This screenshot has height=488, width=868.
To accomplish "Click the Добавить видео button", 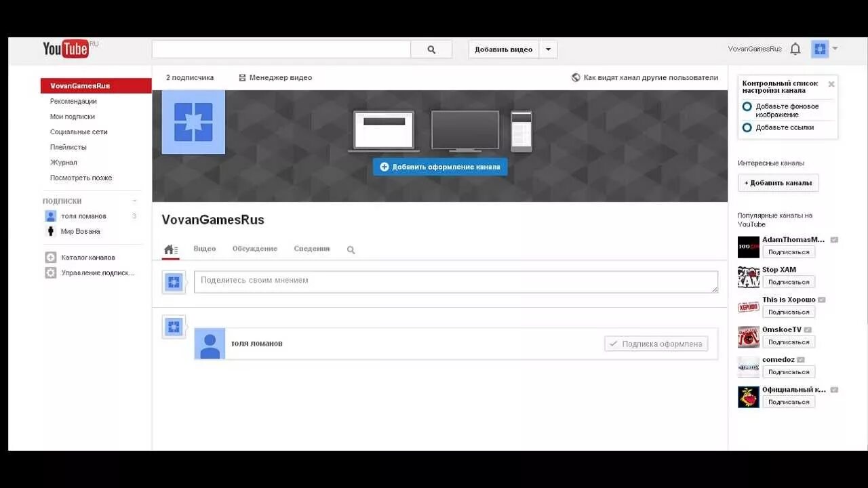I will pos(504,49).
